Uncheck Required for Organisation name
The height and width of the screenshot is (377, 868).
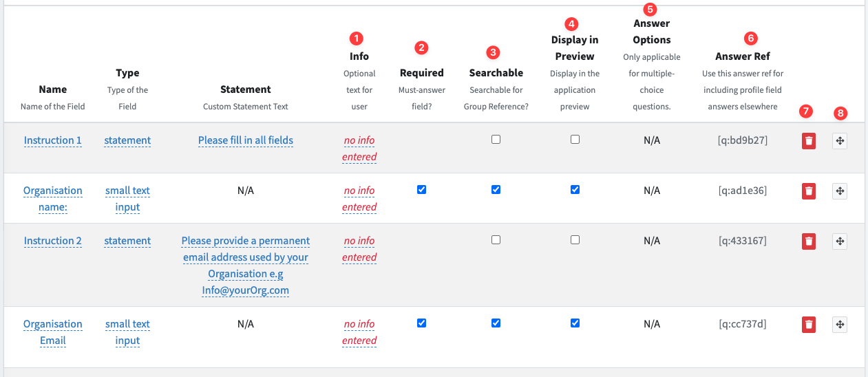tap(422, 190)
